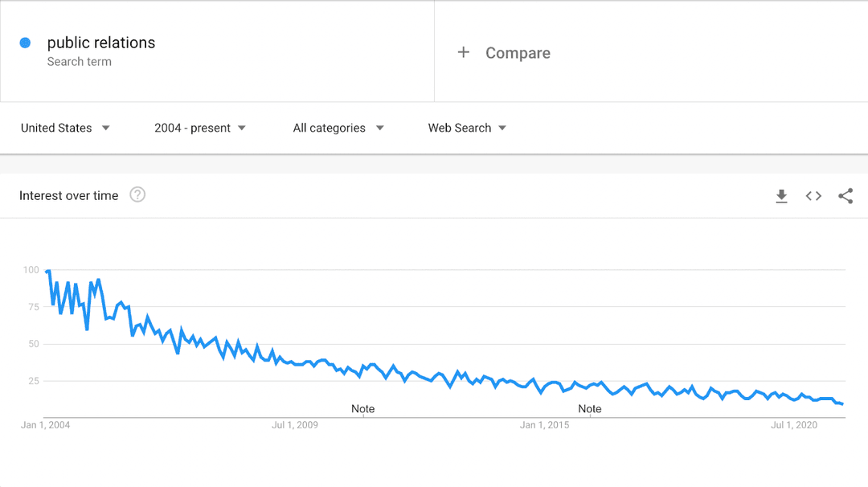The width and height of the screenshot is (868, 487).
Task: Click the first Note marker on the chart
Action: click(x=362, y=408)
